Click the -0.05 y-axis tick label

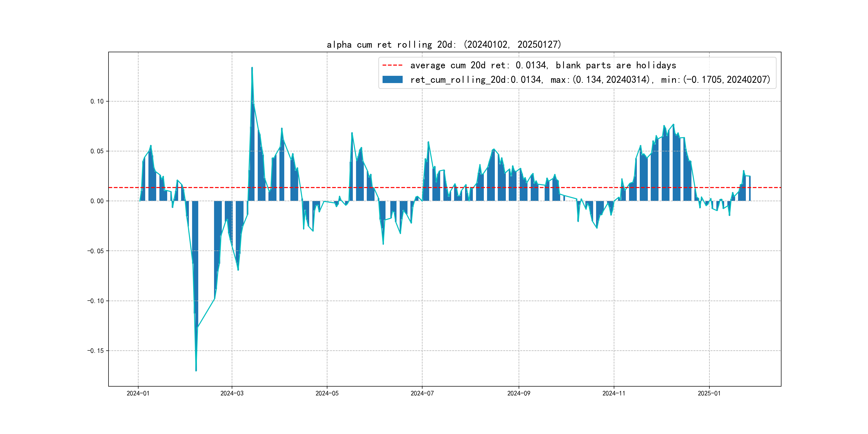pos(95,251)
